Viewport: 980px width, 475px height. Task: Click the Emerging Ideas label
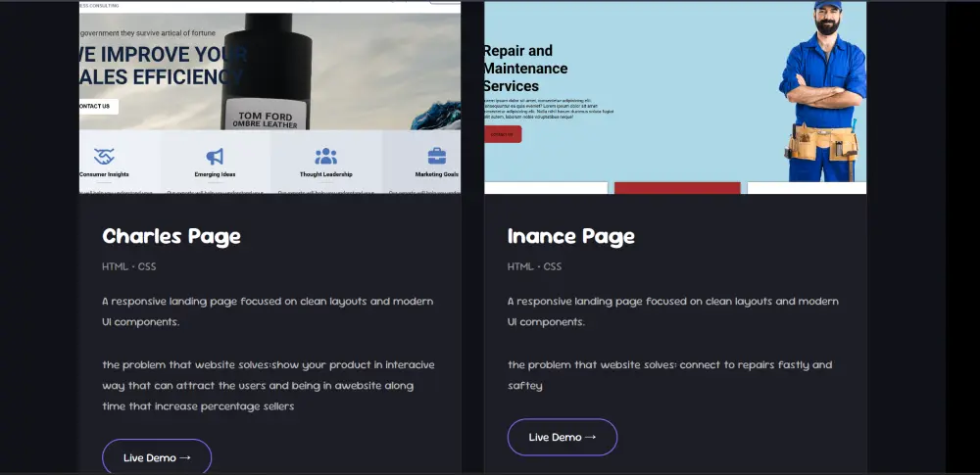215,174
